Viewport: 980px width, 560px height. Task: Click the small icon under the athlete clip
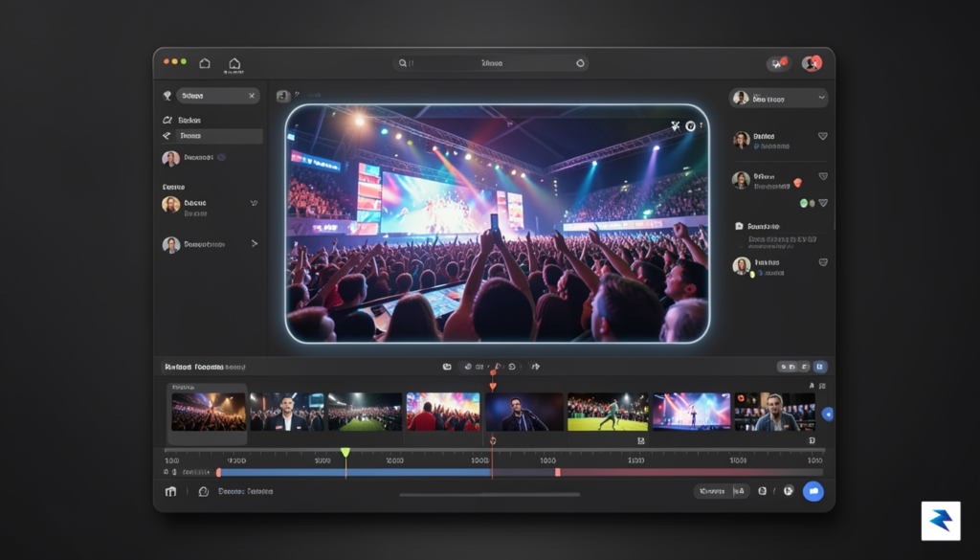pyautogui.click(x=640, y=440)
